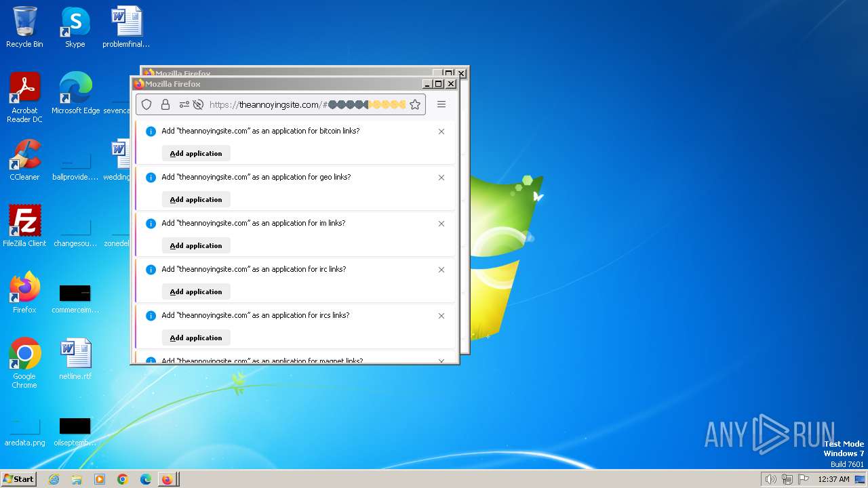868x488 pixels.
Task: Click the tracking protection shield icon
Action: point(146,104)
